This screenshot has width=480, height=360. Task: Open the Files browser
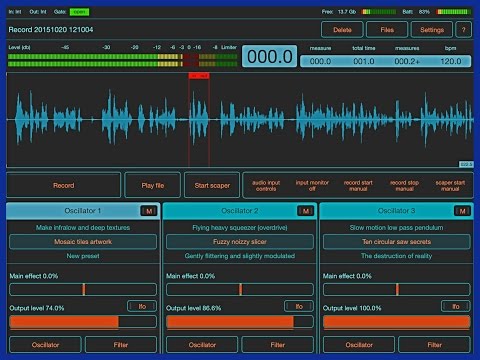coord(387,30)
